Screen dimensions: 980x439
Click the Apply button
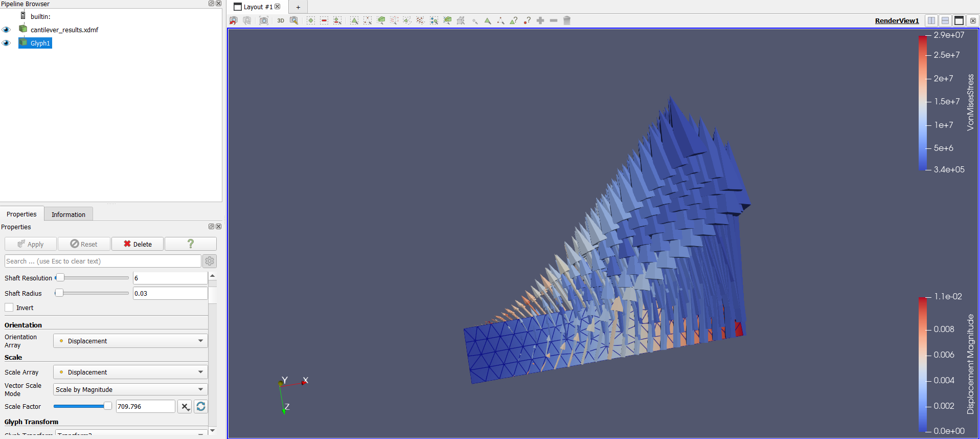point(31,244)
